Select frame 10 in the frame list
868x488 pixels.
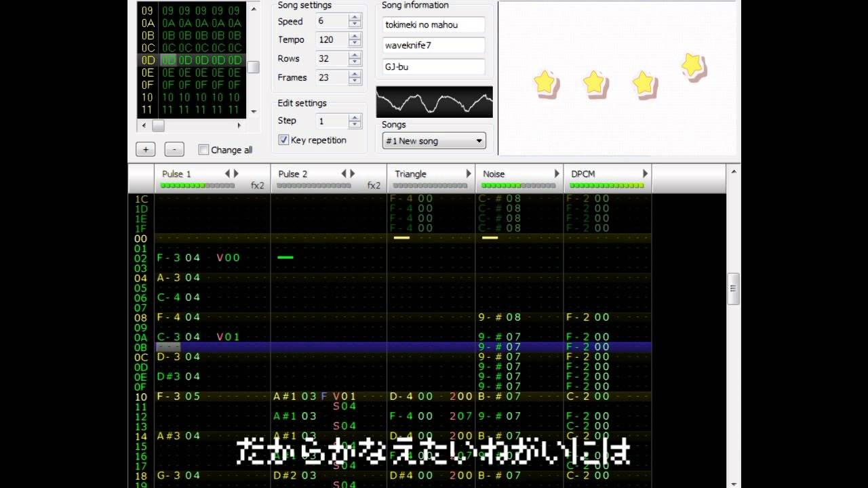tap(148, 97)
